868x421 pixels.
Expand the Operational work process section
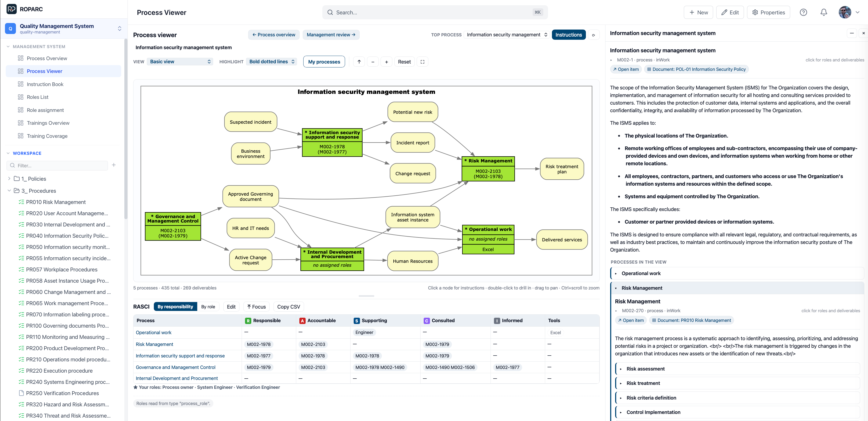click(x=737, y=273)
